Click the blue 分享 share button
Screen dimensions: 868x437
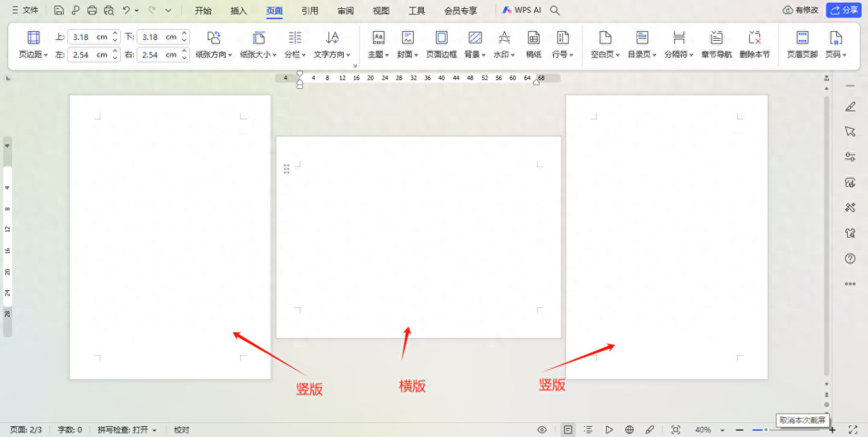844,10
